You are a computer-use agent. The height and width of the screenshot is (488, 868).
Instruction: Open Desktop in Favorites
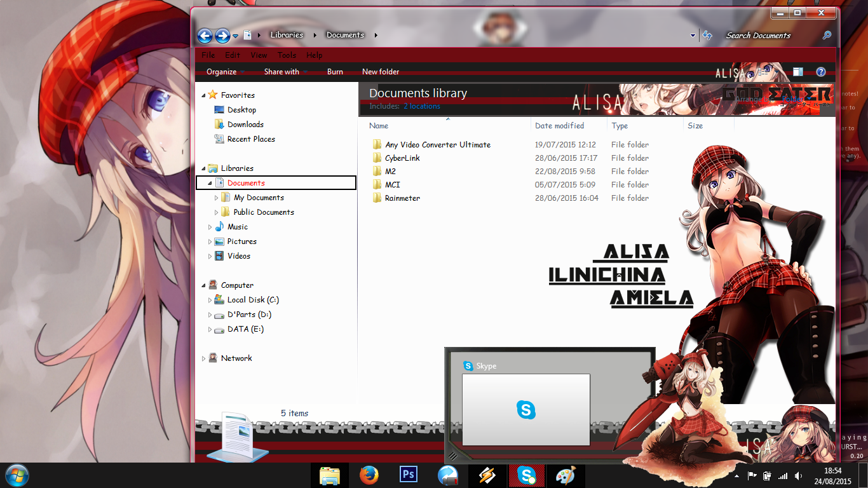pos(241,110)
